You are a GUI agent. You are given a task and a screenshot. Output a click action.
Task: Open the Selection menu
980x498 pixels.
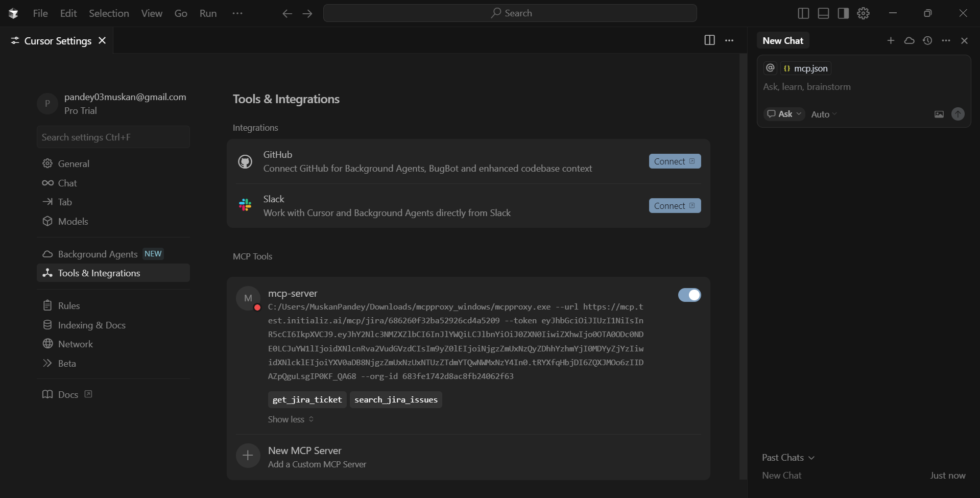(x=109, y=13)
